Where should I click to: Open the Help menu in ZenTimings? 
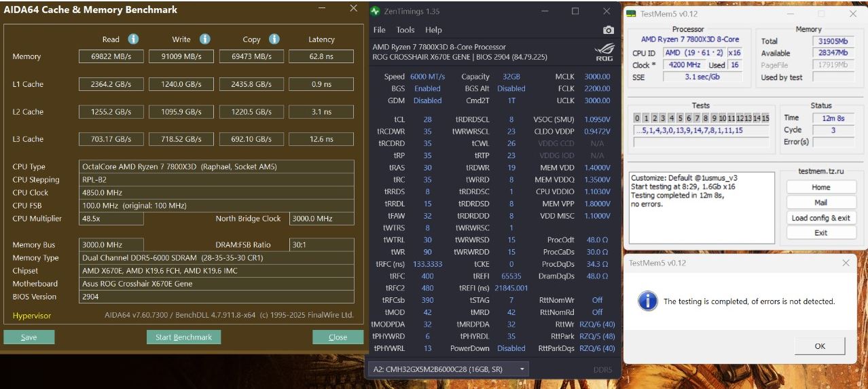click(433, 30)
